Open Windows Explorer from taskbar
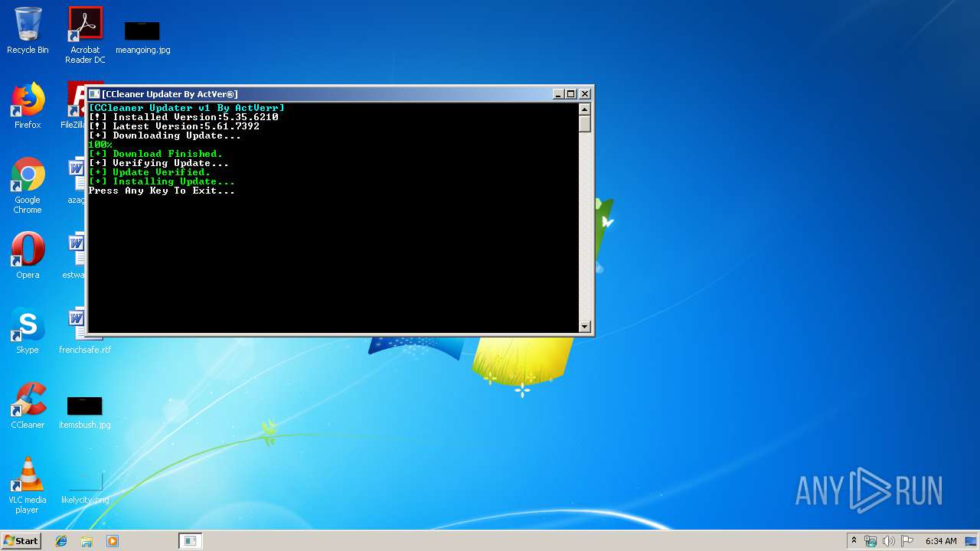 87,541
